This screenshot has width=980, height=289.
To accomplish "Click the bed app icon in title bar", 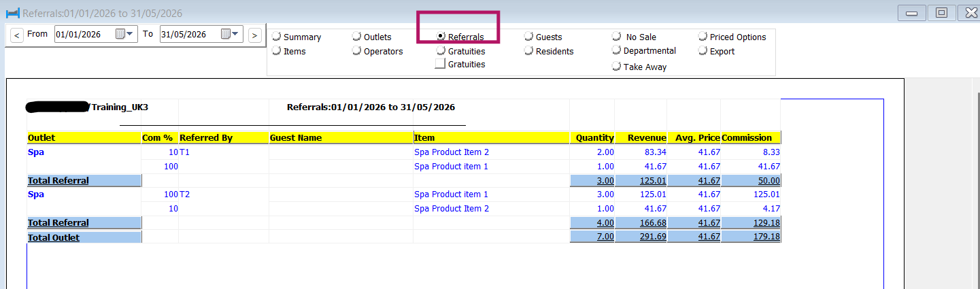I will 12,13.
